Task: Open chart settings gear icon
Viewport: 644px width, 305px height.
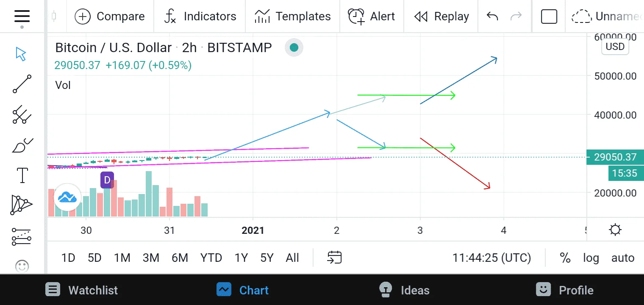Action: tap(615, 230)
